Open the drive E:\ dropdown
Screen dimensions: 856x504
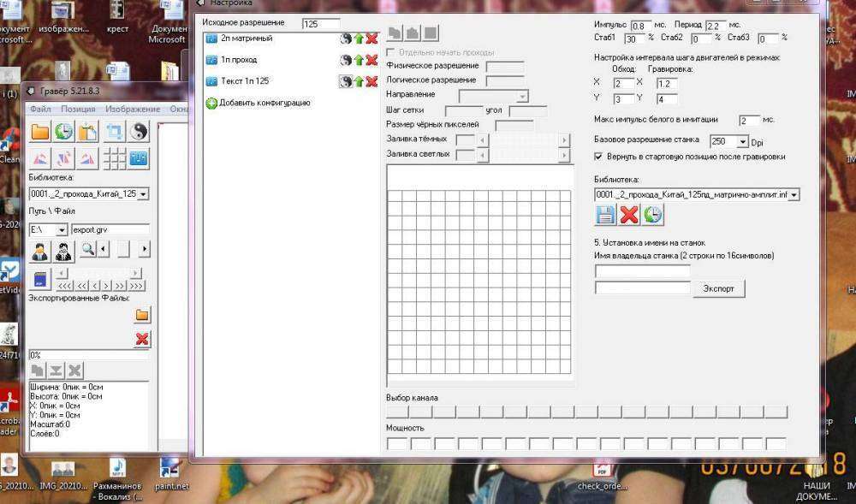click(x=62, y=230)
